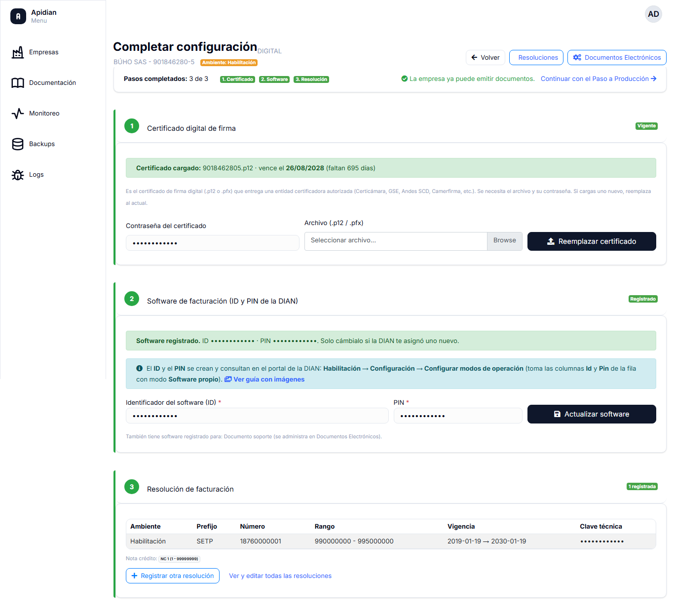Focus the PIN input field
Screen dimensions: 674x616
coord(458,416)
